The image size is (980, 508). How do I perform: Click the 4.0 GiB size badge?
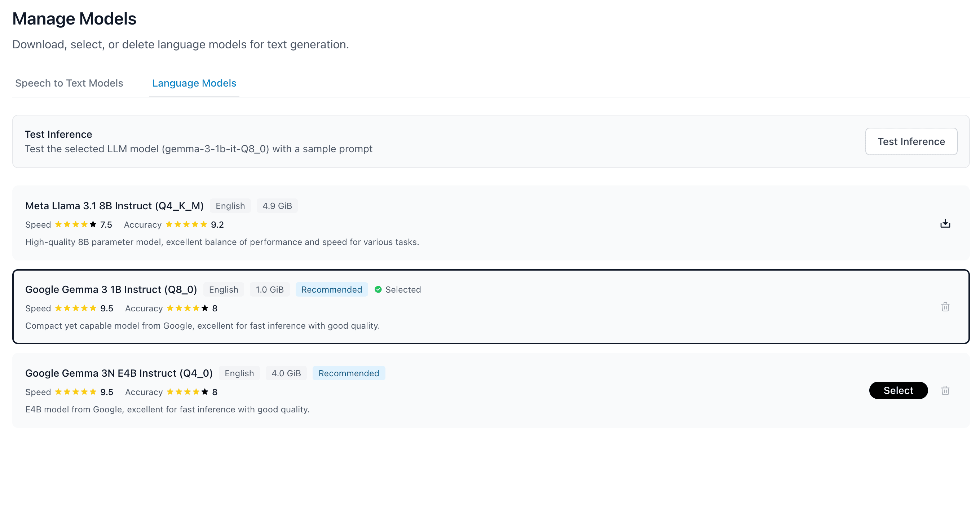[286, 373]
